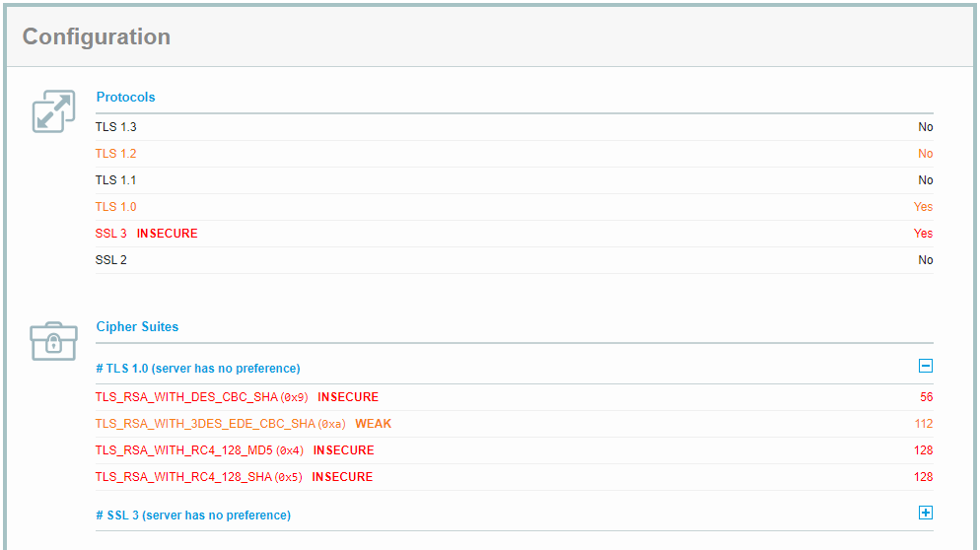Click the INSECURE tag beside SSL 3
This screenshot has height=550, width=980.
167,234
